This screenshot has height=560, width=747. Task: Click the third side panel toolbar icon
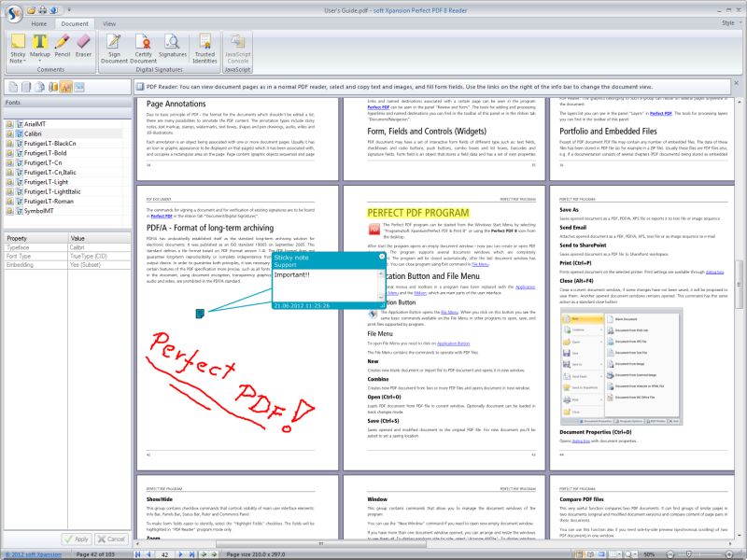[40, 87]
